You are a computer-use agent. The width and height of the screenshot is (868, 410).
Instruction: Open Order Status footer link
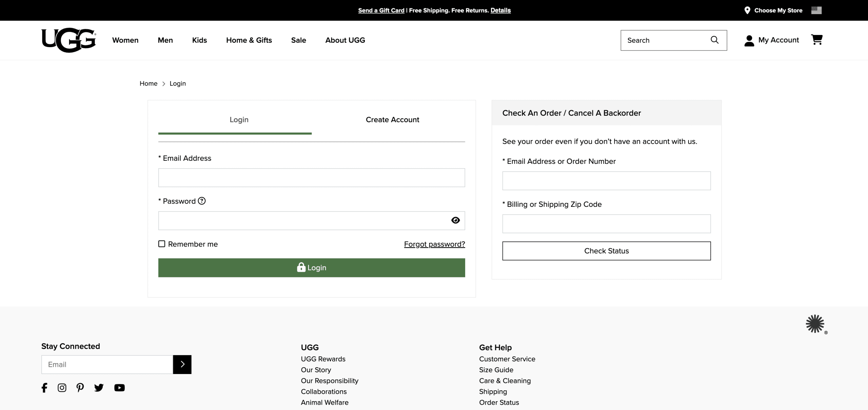499,402
